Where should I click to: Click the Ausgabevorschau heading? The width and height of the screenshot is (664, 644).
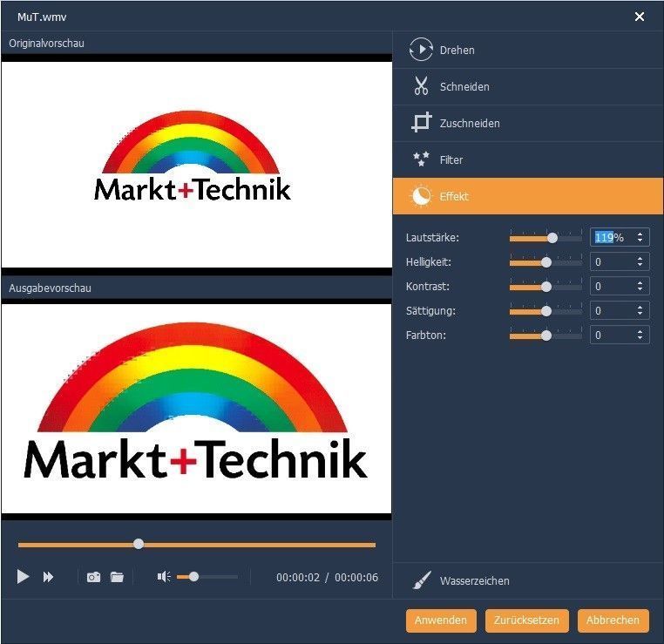point(50,288)
